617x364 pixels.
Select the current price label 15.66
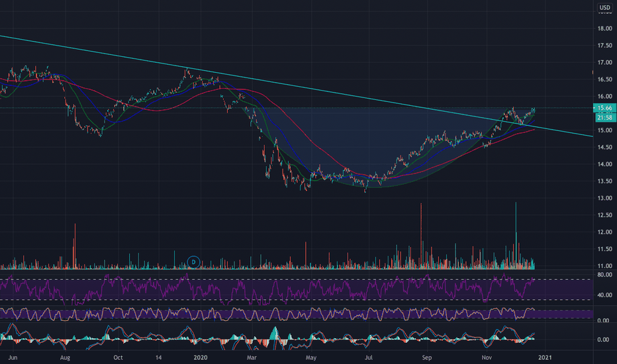[604, 108]
